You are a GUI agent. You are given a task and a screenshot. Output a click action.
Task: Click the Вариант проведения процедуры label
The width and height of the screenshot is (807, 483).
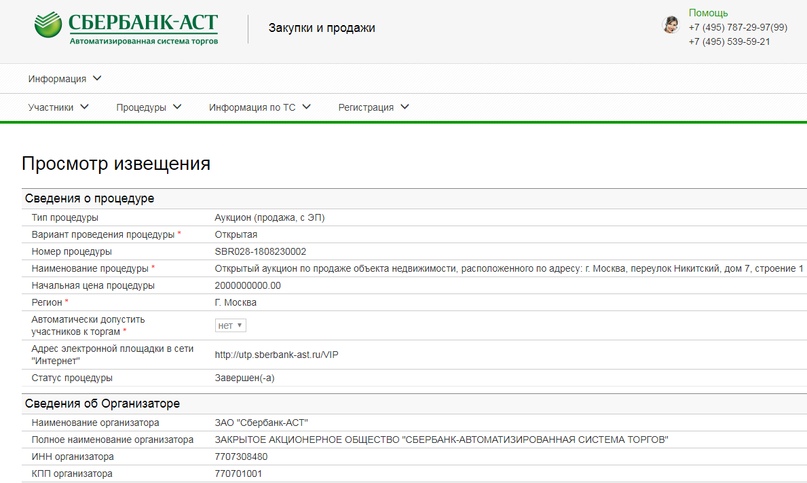click(103, 235)
